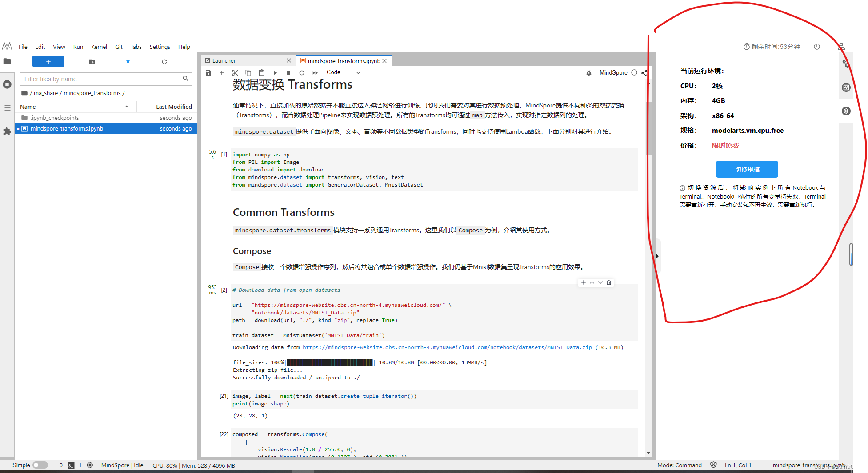Image resolution: width=868 pixels, height=473 pixels.
Task: Copy the selected cells
Action: (x=248, y=72)
